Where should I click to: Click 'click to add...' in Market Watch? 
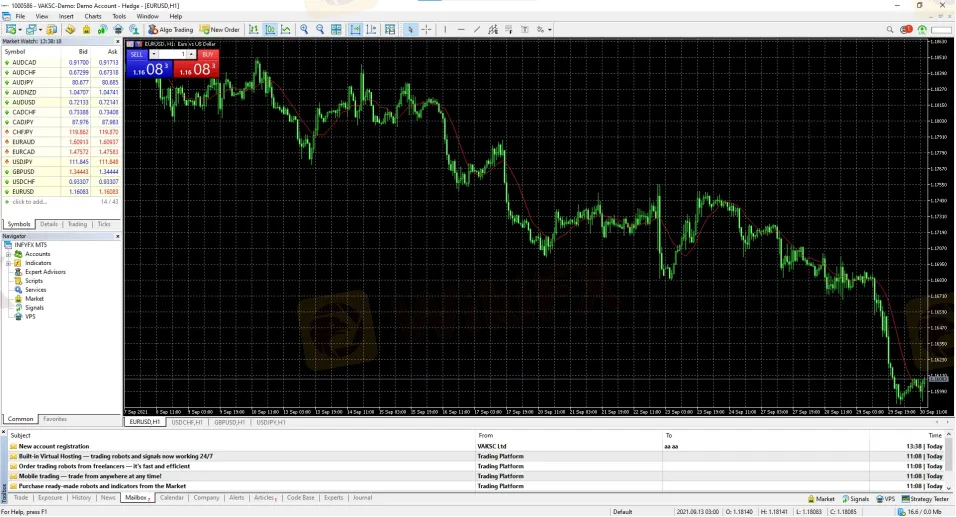coord(30,202)
